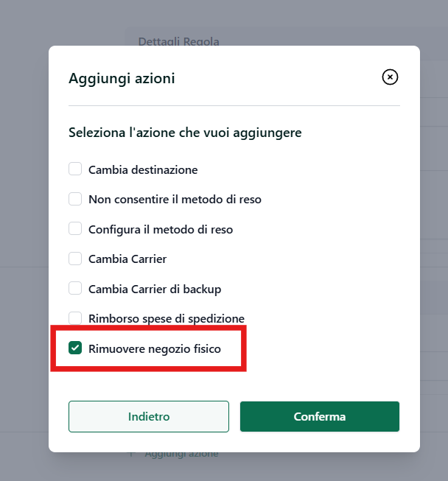Click the Aggiungi azione link behind the dialog
448x481 pixels.
point(181,454)
